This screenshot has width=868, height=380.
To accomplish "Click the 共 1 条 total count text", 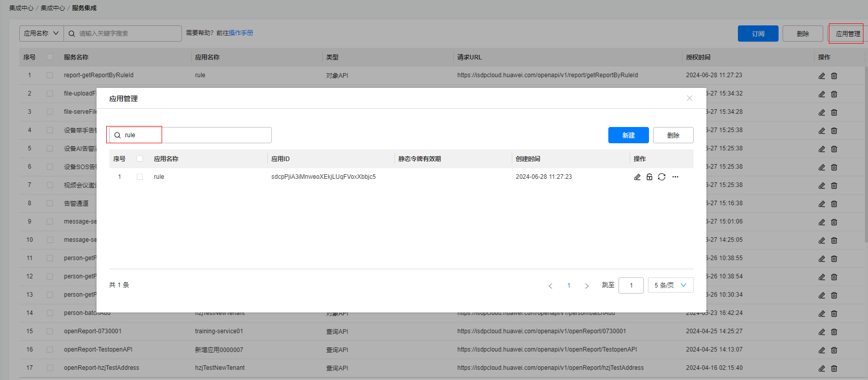I will click(x=119, y=285).
